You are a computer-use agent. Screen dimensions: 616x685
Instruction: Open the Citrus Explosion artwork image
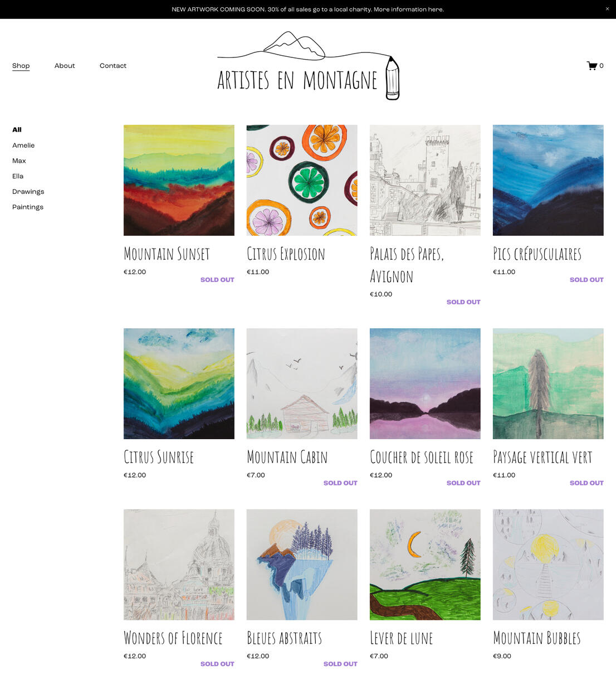tap(302, 180)
